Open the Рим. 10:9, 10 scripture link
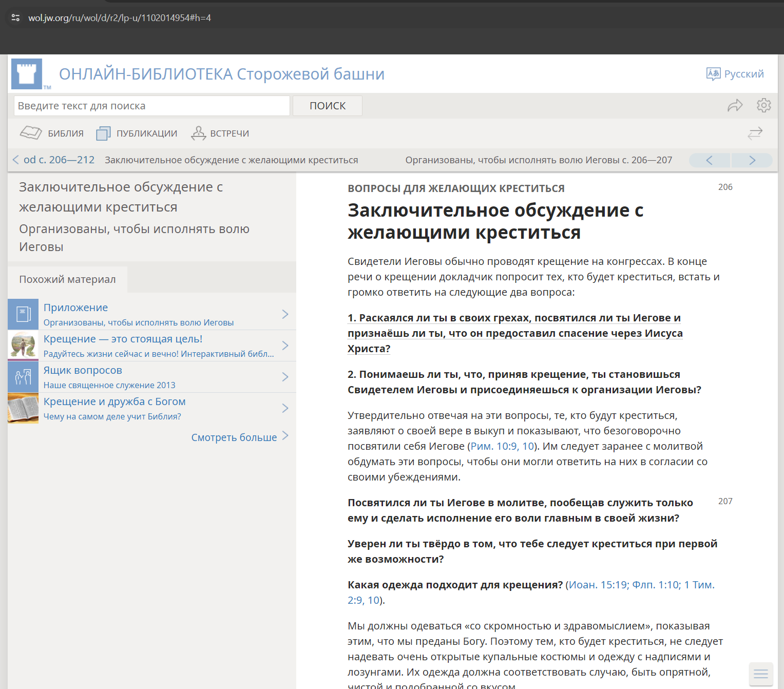This screenshot has height=689, width=784. point(503,446)
